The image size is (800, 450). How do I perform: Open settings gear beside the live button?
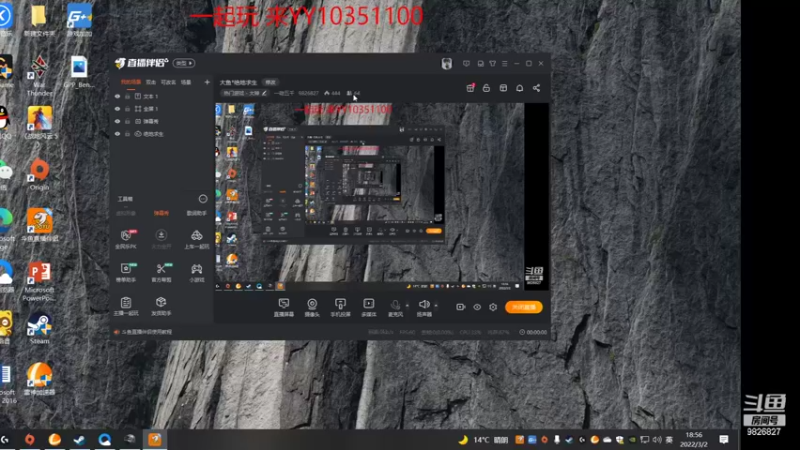coord(493,307)
